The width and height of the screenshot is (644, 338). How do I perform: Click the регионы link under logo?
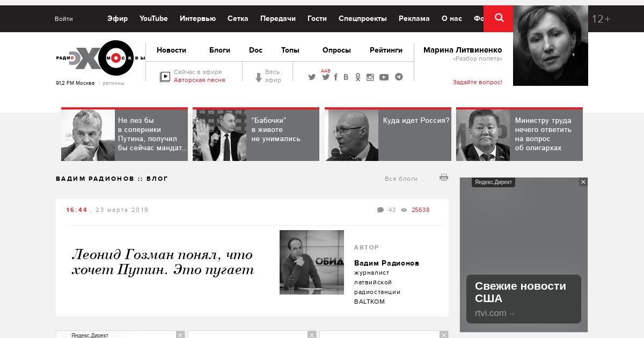coord(114,83)
